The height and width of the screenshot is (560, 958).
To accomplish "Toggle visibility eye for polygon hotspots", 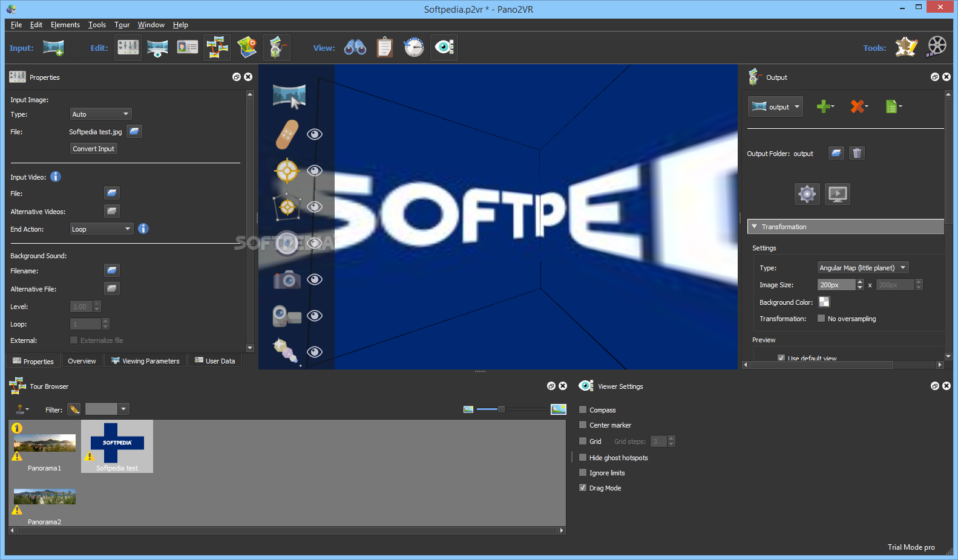I will pos(314,207).
